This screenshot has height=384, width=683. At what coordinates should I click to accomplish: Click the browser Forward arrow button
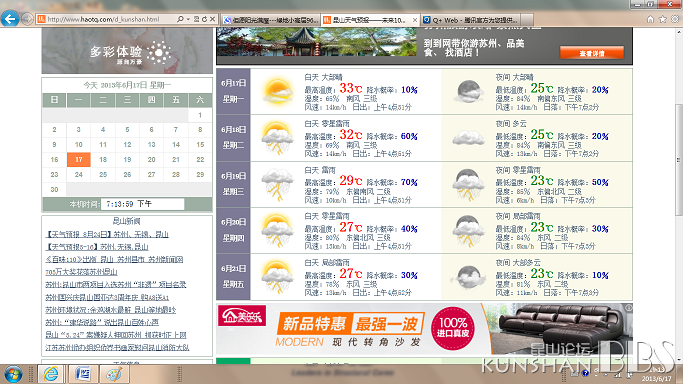pyautogui.click(x=27, y=19)
